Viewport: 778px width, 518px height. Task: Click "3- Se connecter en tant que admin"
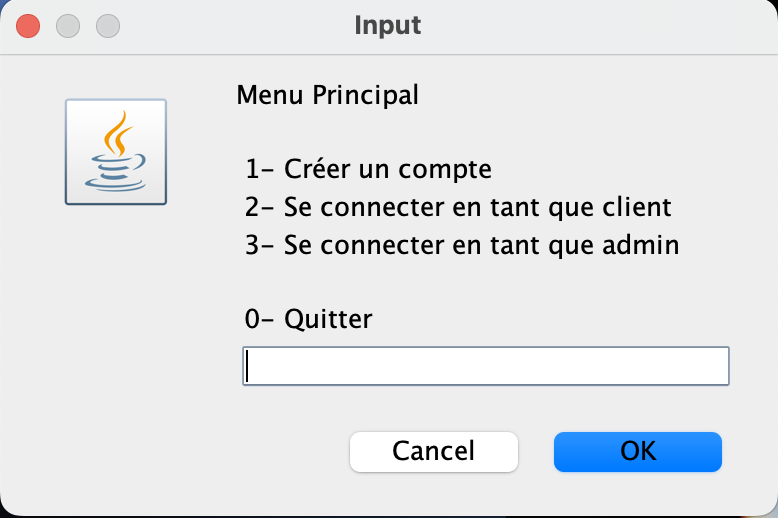pyautogui.click(x=462, y=245)
